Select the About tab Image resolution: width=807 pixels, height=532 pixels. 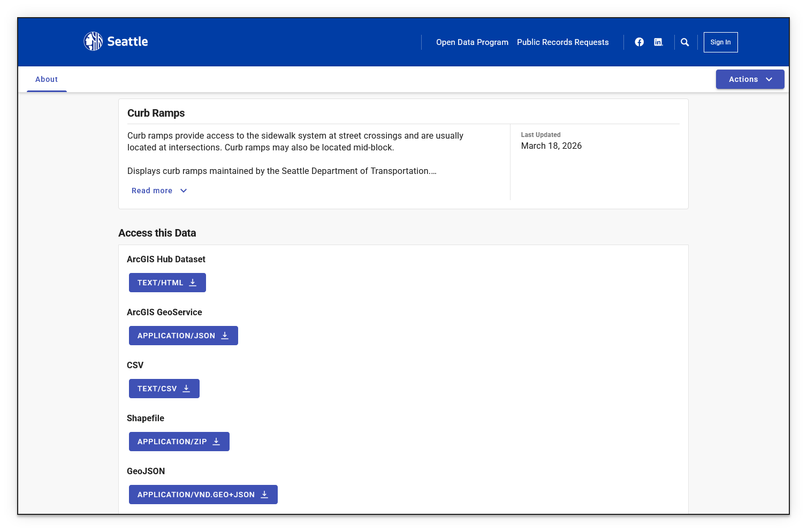tap(47, 79)
